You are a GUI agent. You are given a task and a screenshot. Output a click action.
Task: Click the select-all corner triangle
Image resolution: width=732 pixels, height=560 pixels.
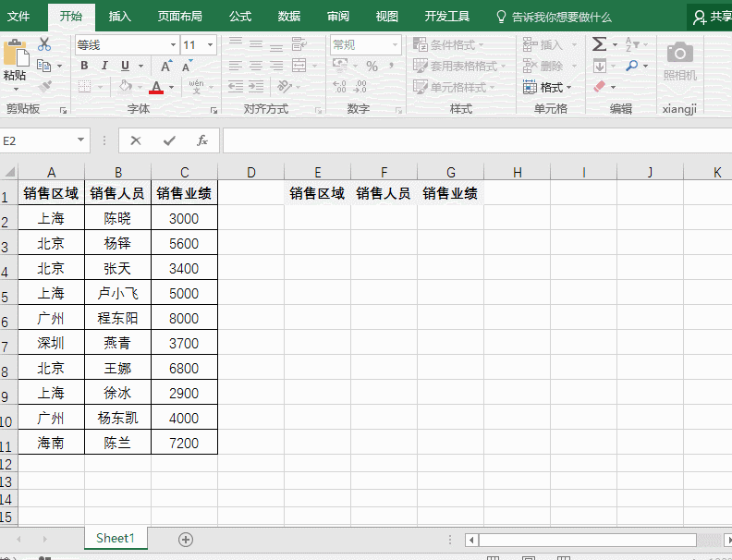[x=9, y=172]
